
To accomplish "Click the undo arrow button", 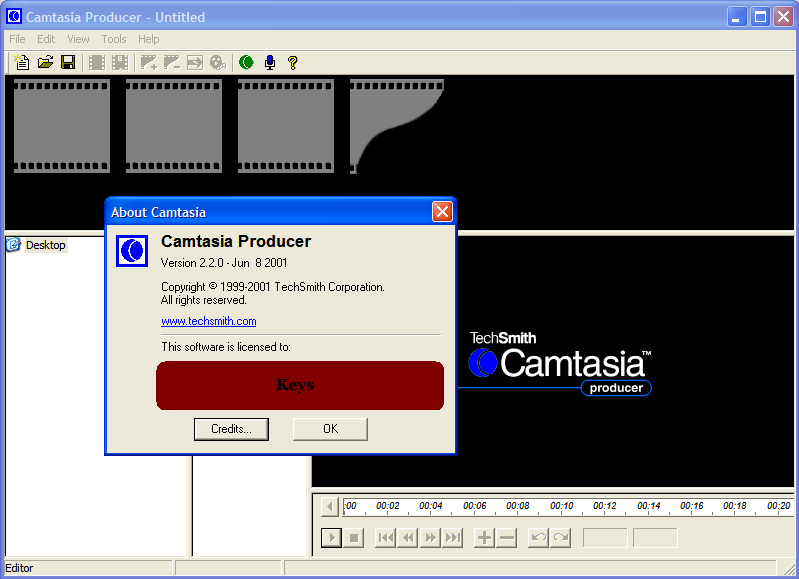I will pos(538,537).
